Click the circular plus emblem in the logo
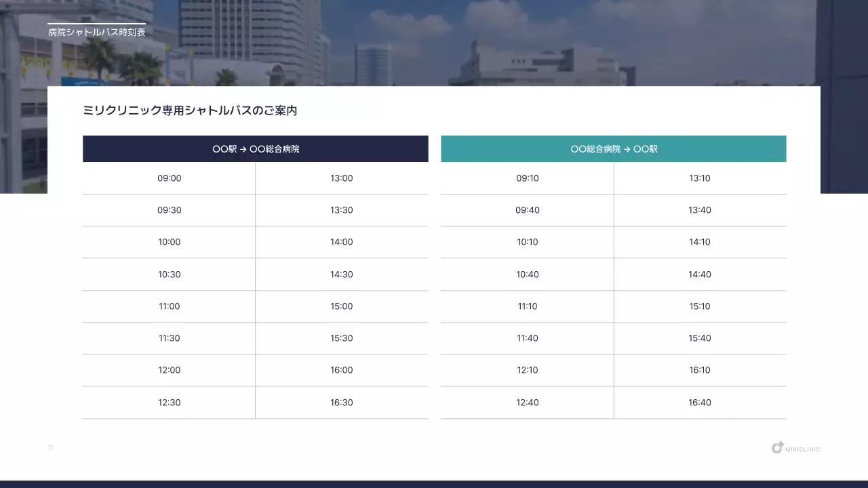Screen dimensions: 868x488 [x=777, y=447]
